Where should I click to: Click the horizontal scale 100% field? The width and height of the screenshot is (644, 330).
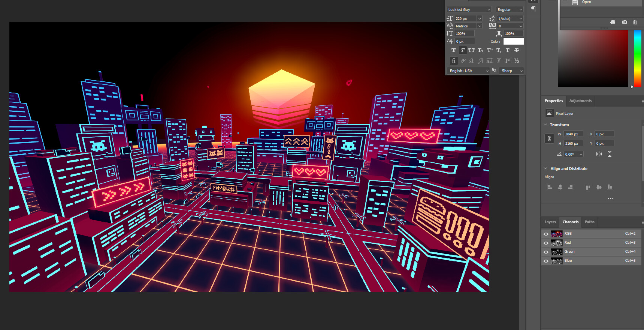[514, 33]
